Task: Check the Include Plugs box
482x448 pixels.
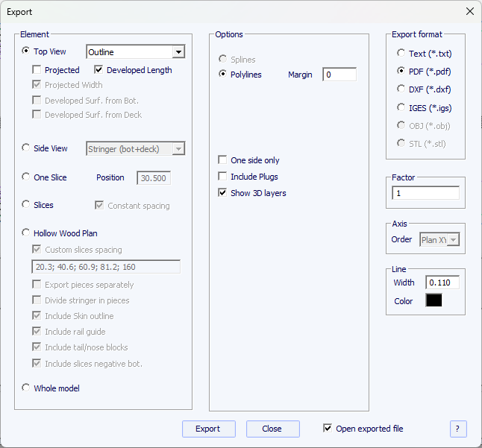Action: [222, 177]
